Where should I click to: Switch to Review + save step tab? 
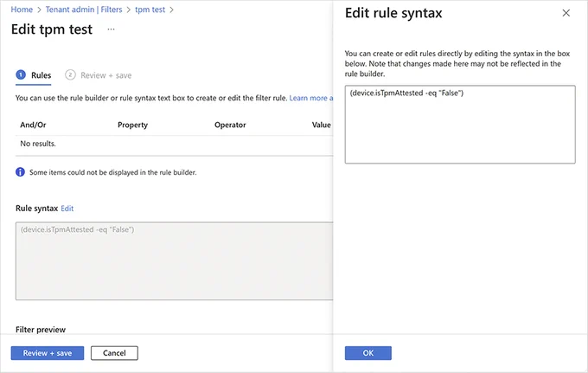point(99,75)
